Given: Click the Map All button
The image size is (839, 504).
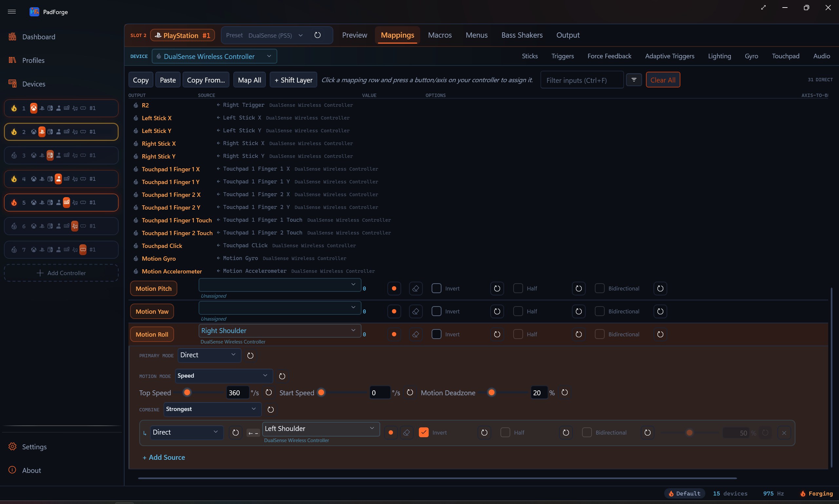Looking at the screenshot, I should tap(249, 80).
